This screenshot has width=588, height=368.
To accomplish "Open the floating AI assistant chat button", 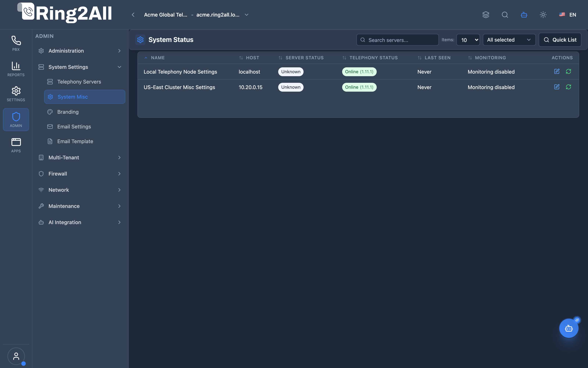I will coord(569,328).
